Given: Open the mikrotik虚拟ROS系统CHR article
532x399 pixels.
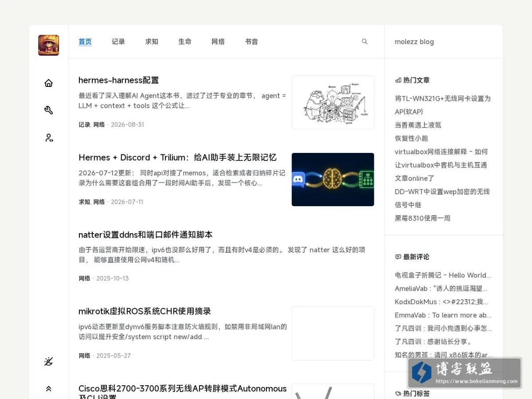Looking at the screenshot, I should tap(145, 311).
